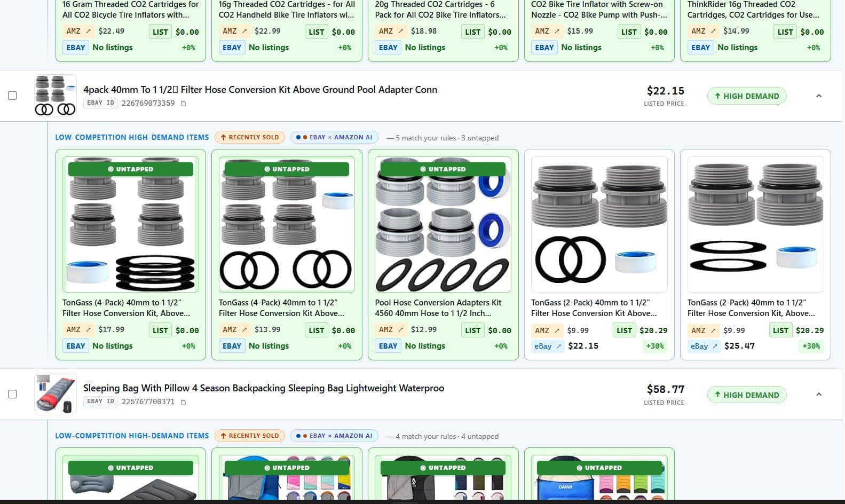This screenshot has height=504, width=845.
Task: Click '$58.77' listed price text
Action: pos(665,389)
